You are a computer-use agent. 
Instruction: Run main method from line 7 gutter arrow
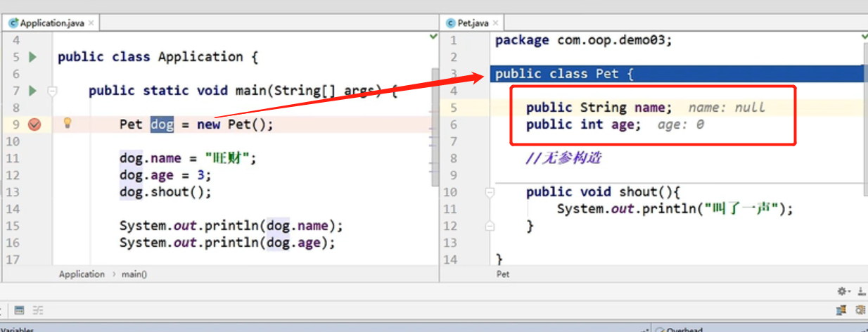point(32,91)
